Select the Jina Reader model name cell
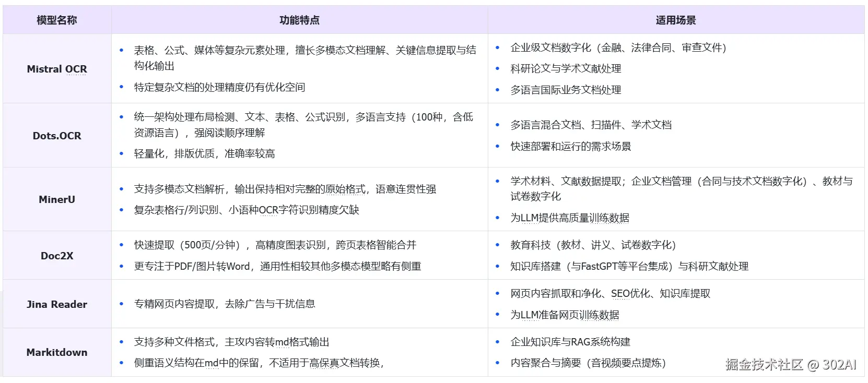Screen dimensions: 868x383 click(x=57, y=304)
